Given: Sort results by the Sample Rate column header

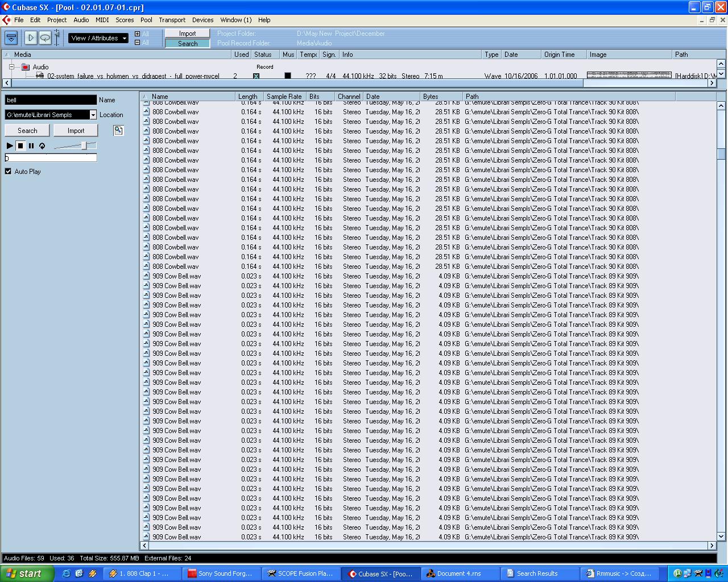Looking at the screenshot, I should tap(285, 97).
